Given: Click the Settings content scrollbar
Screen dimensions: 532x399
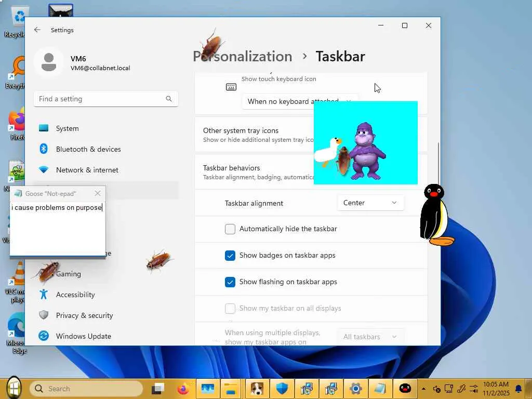Looking at the screenshot, I should pos(438,163).
